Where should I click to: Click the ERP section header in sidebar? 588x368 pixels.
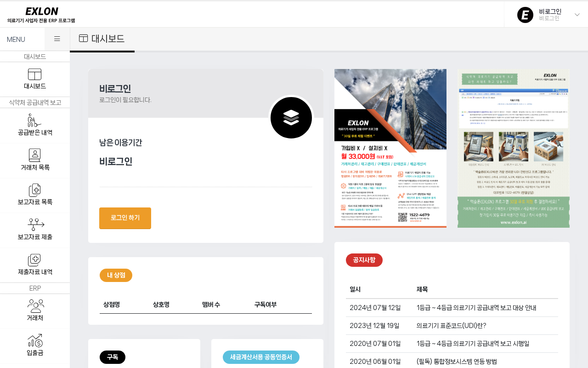35,288
